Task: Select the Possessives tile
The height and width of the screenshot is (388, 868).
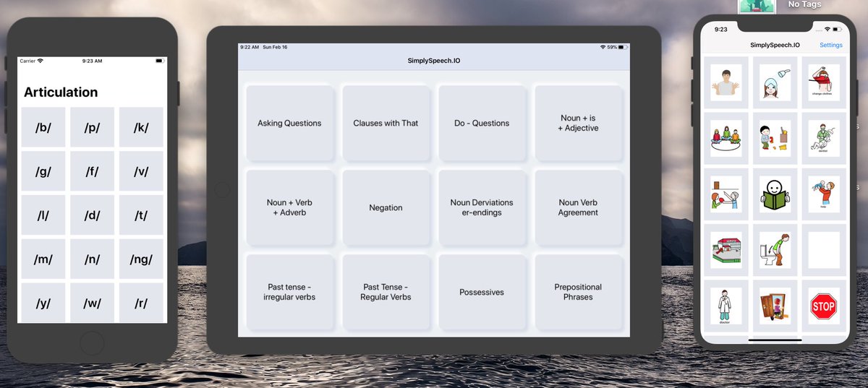Action: tap(482, 292)
